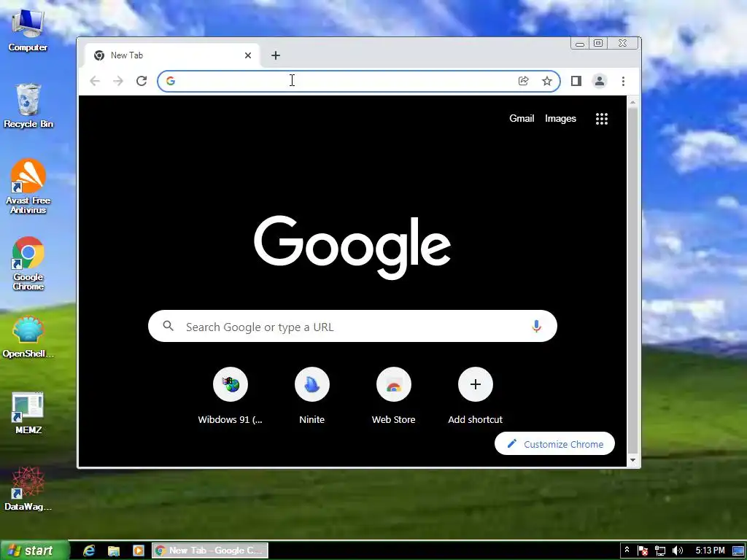The image size is (747, 560).
Task: Select the MEMZ desktop shortcut
Action: point(28,413)
